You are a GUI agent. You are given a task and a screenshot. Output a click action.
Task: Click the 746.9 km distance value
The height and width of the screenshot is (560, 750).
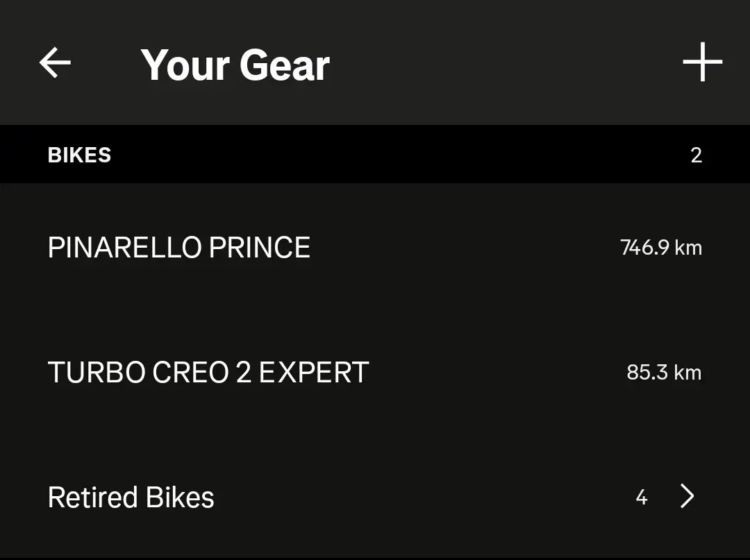click(x=660, y=248)
